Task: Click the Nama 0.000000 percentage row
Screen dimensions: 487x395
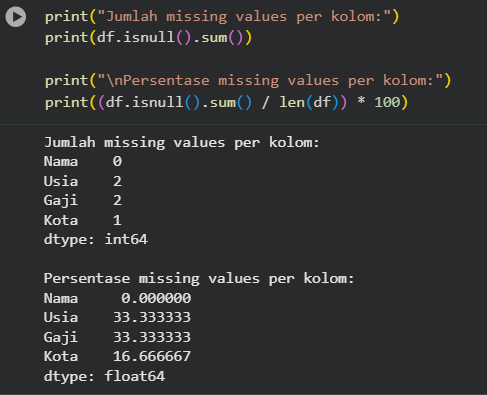Action: coord(117,298)
